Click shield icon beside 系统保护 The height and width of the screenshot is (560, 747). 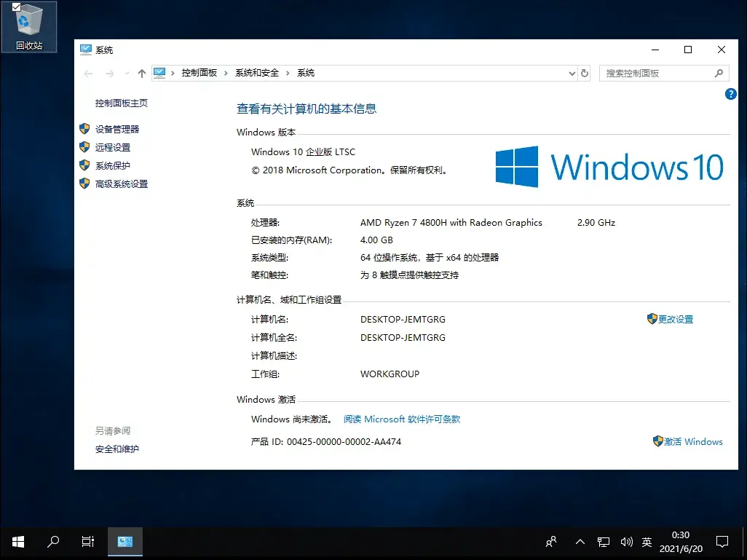click(x=84, y=165)
